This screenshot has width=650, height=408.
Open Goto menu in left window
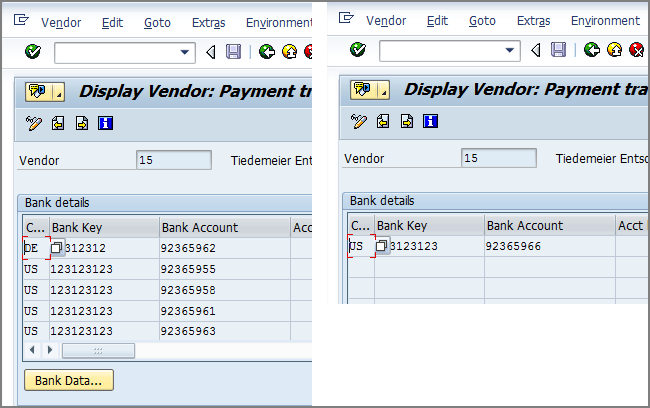tap(157, 22)
